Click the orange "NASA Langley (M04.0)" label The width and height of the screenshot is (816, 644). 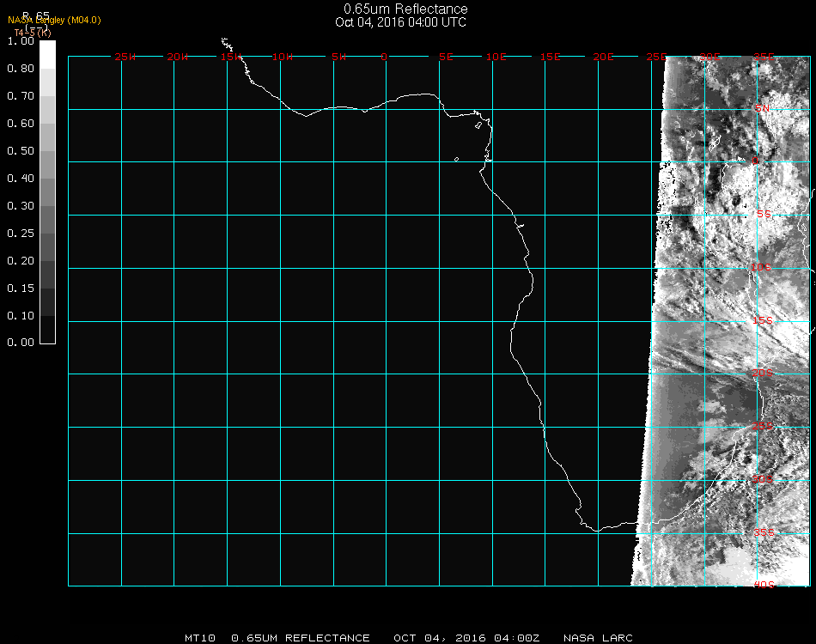pyautogui.click(x=54, y=21)
